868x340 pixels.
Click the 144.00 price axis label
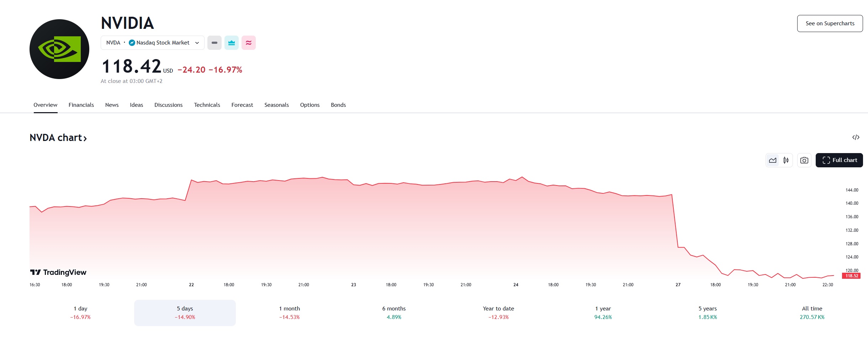coord(852,190)
